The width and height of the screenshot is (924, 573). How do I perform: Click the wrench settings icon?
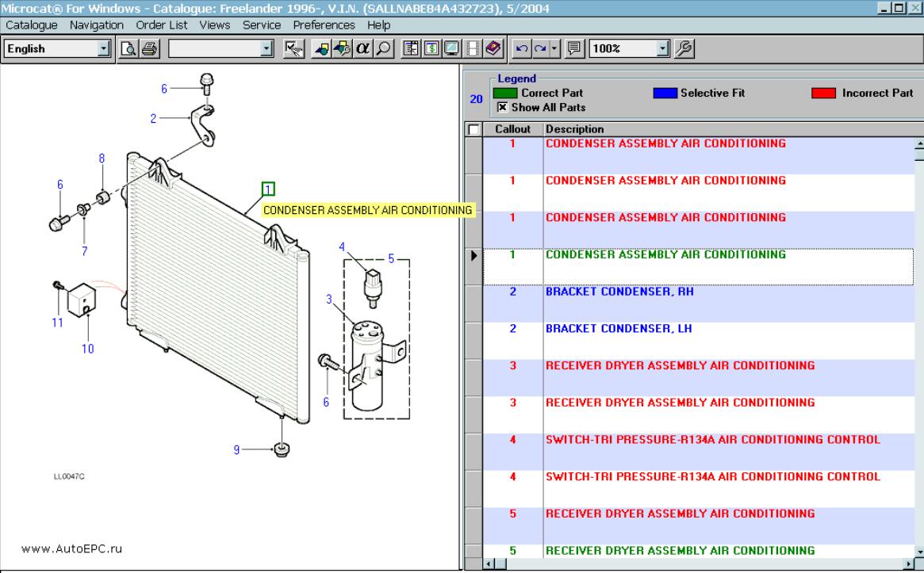click(684, 49)
